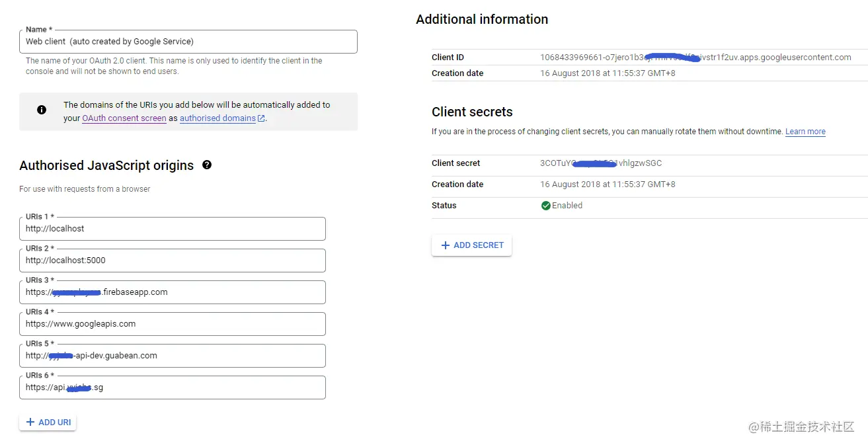Click the green Enabled status checkmark icon
Screen dimensions: 868x447
click(x=546, y=206)
